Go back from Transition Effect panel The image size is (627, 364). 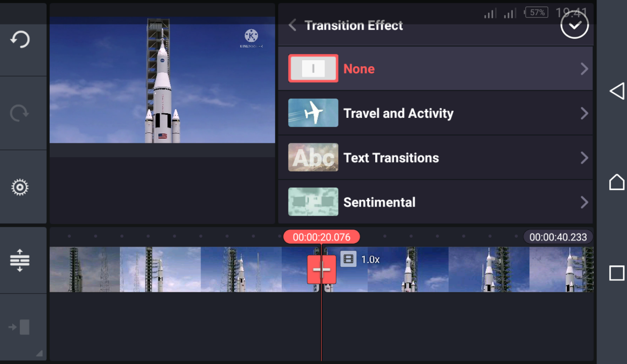pos(292,25)
